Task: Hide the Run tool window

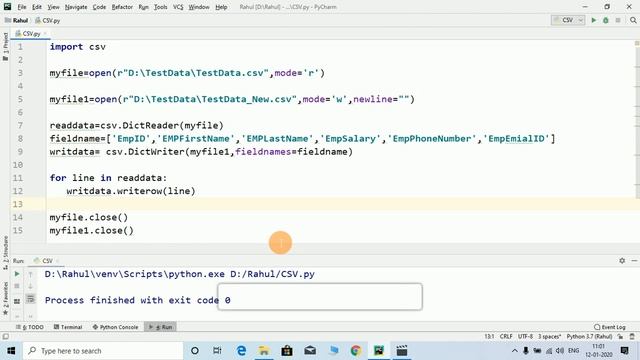Action: coord(634,260)
